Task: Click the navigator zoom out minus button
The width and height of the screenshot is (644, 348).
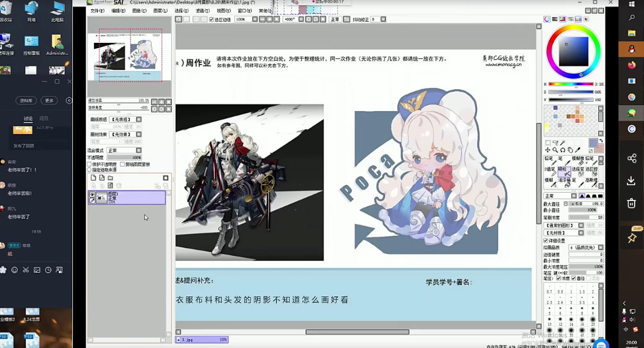Action: click(x=154, y=102)
